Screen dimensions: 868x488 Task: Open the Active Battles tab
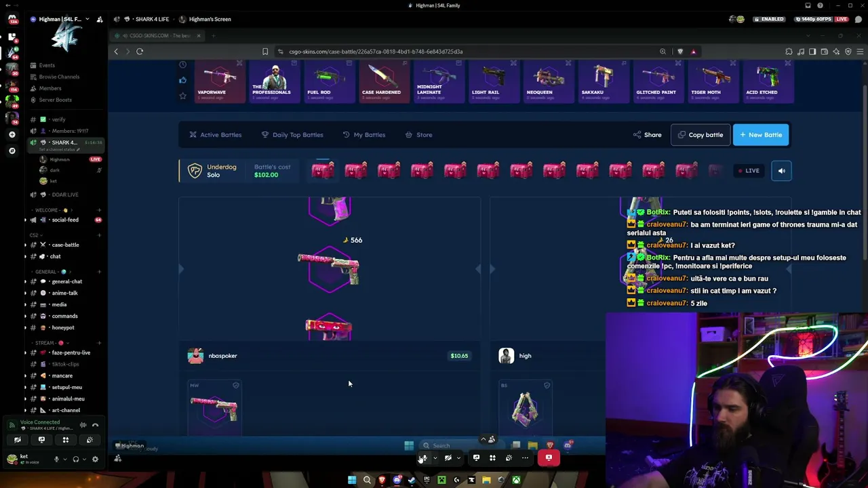[216, 135]
